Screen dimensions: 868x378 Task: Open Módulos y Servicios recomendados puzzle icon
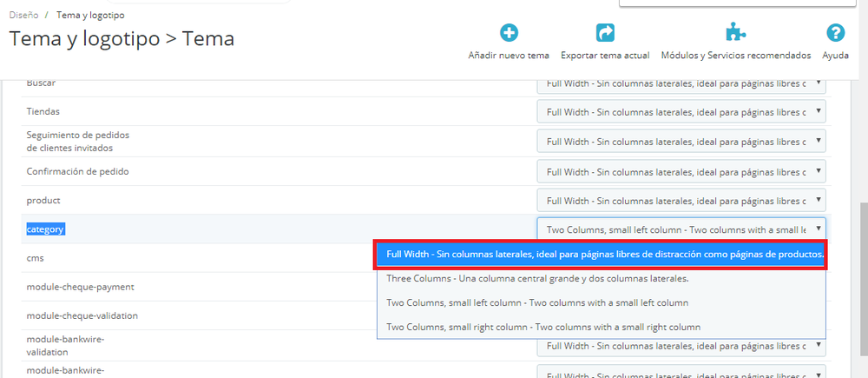click(x=736, y=33)
